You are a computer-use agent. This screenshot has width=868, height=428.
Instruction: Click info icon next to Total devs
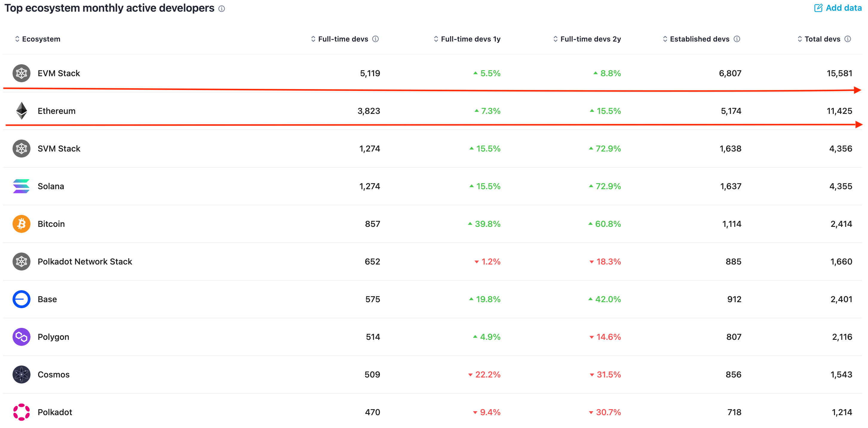point(848,39)
